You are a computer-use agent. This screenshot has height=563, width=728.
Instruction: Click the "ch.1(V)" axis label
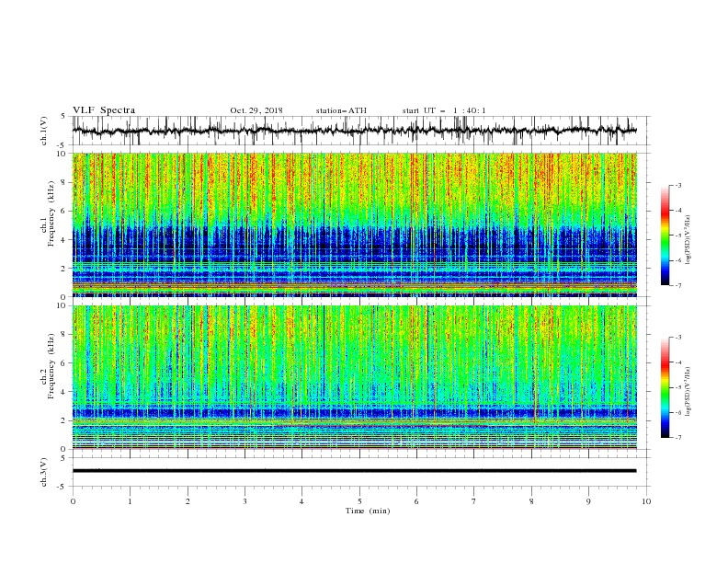[44, 131]
